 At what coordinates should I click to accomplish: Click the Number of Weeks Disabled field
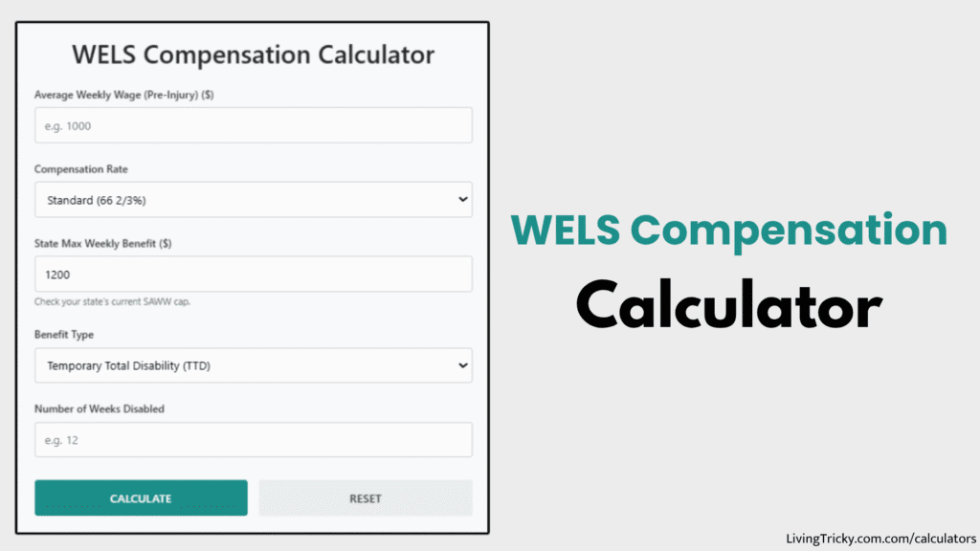click(253, 439)
